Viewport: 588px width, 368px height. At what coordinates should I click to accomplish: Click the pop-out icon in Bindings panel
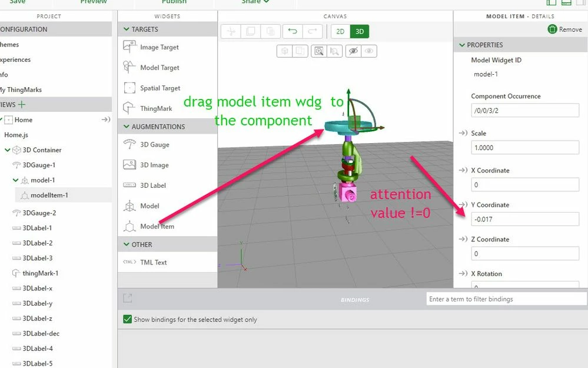128,298
